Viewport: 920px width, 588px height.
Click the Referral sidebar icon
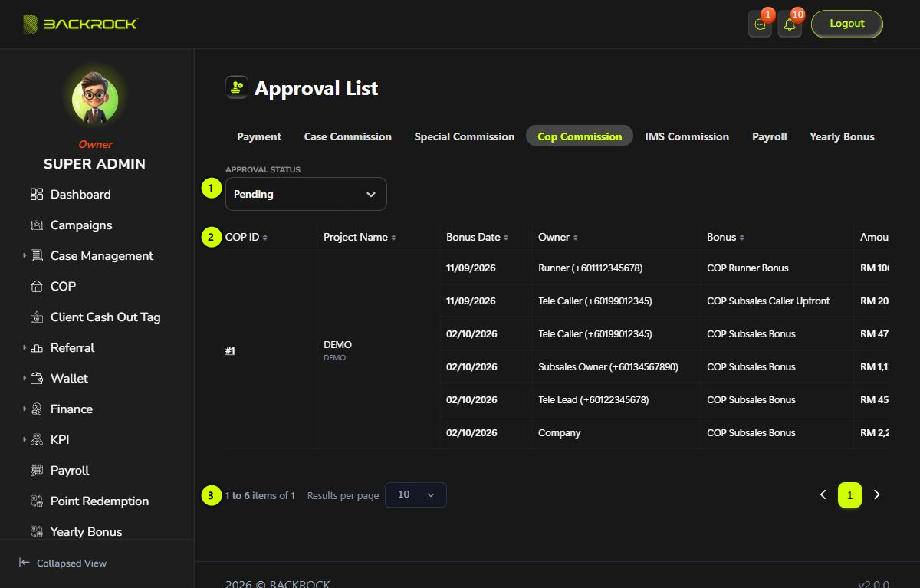[37, 348]
